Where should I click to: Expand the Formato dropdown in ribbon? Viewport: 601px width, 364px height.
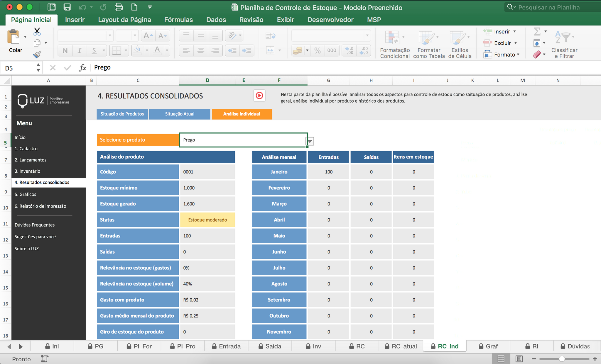[x=518, y=55]
